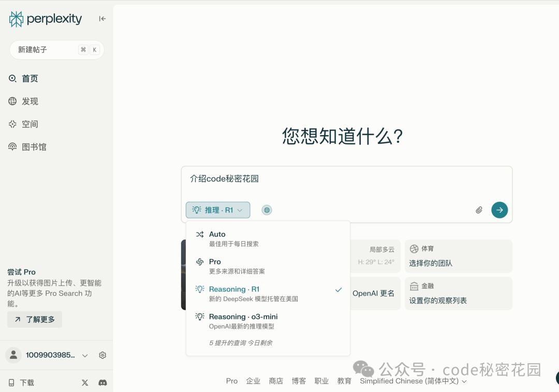Click the globe icon beside 发现
Viewport: 559px width, 392px height.
click(x=12, y=101)
